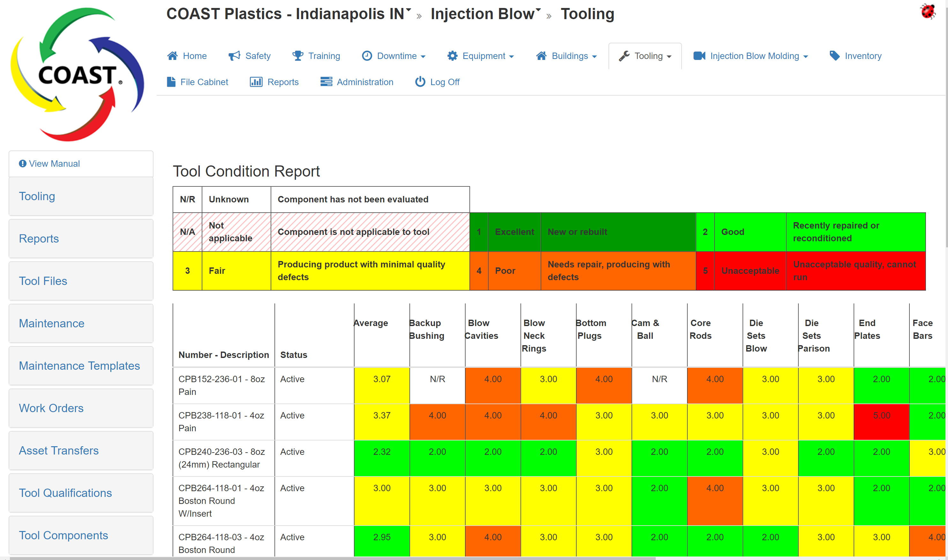Select the Tooling wrench icon

(x=625, y=55)
